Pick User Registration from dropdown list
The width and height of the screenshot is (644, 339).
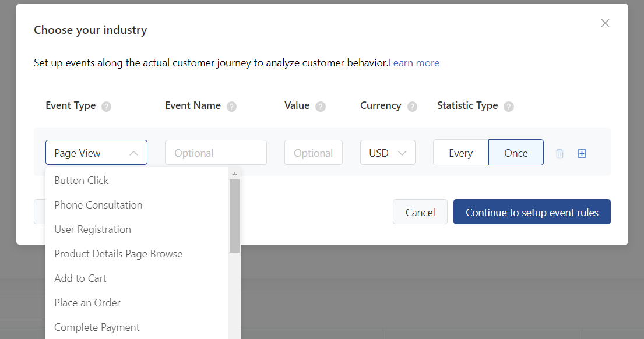(93, 229)
